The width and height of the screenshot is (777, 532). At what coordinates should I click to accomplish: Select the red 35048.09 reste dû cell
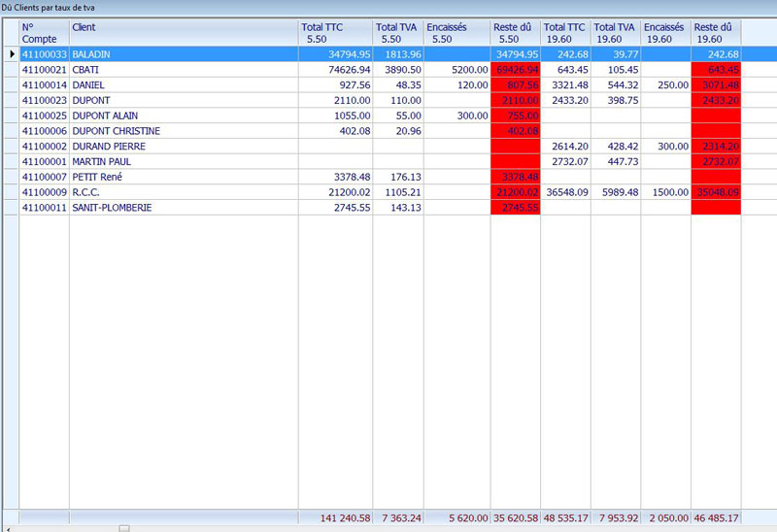[x=716, y=192]
